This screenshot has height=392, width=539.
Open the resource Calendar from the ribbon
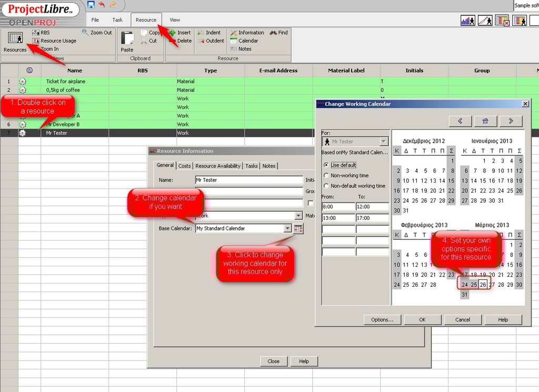pyautogui.click(x=246, y=41)
